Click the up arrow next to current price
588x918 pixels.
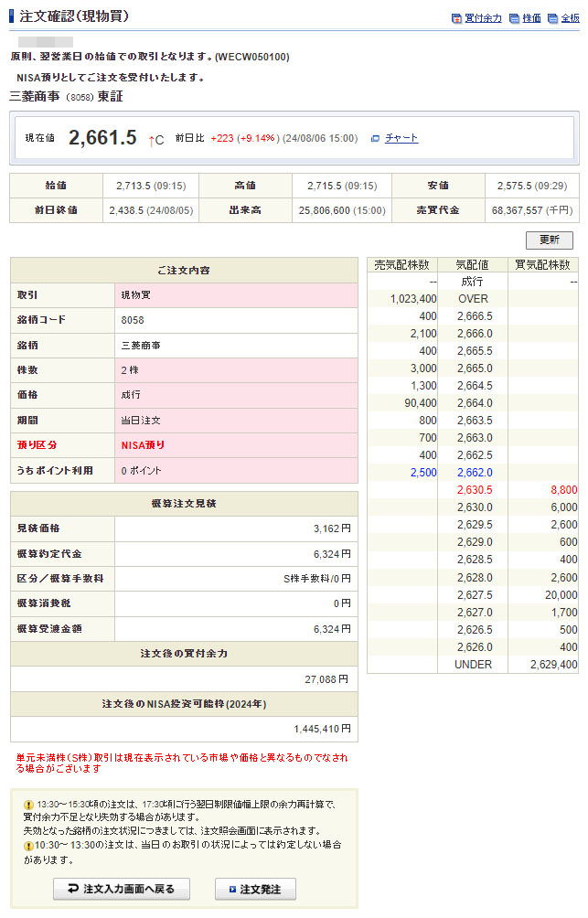click(x=152, y=140)
